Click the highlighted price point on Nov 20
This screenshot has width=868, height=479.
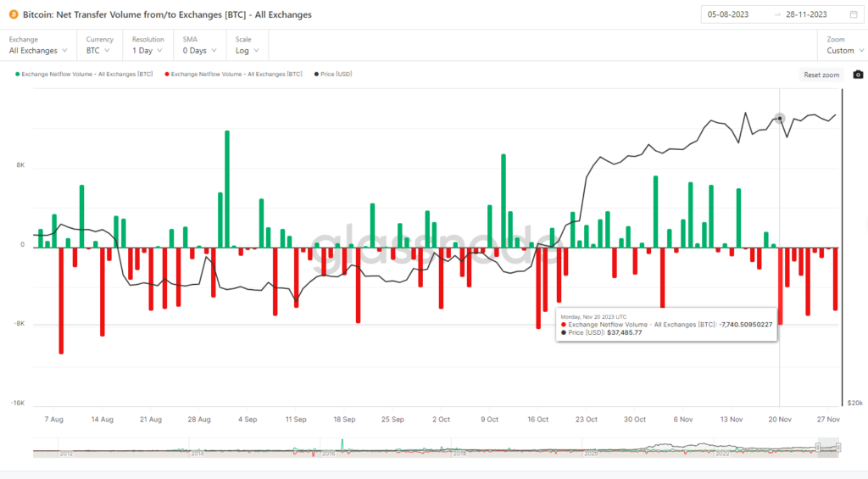point(780,119)
